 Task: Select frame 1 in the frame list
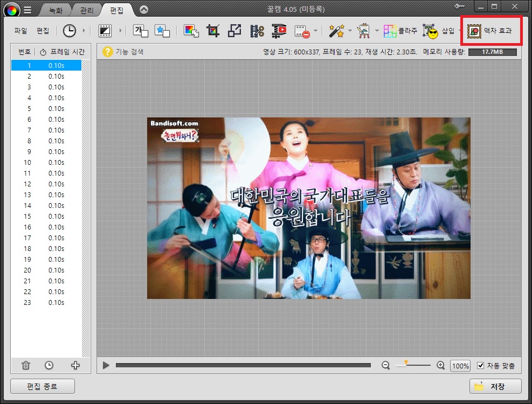tap(46, 66)
